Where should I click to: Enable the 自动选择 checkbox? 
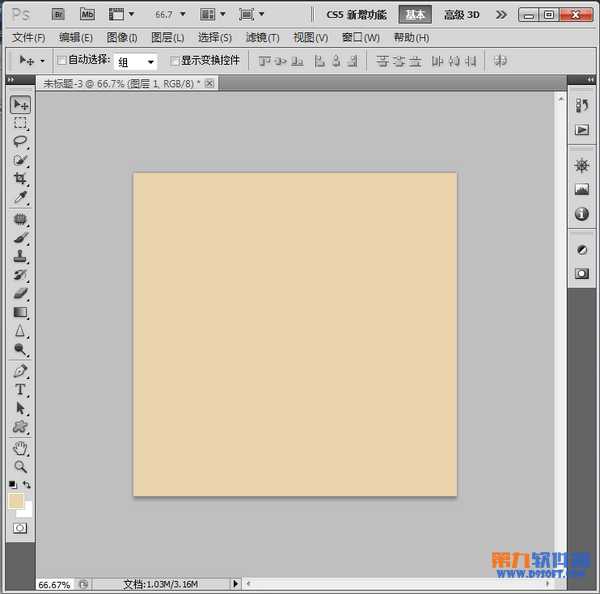[x=62, y=61]
